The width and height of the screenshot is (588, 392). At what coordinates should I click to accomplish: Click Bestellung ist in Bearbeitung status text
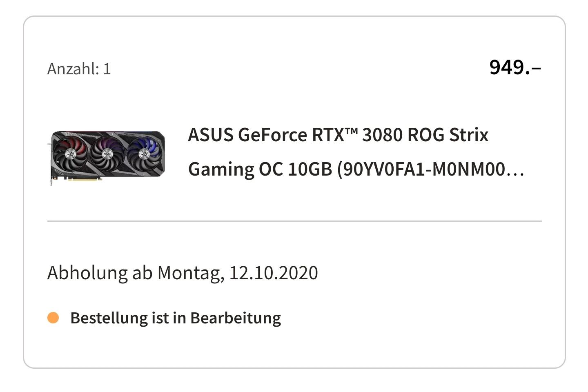click(176, 318)
